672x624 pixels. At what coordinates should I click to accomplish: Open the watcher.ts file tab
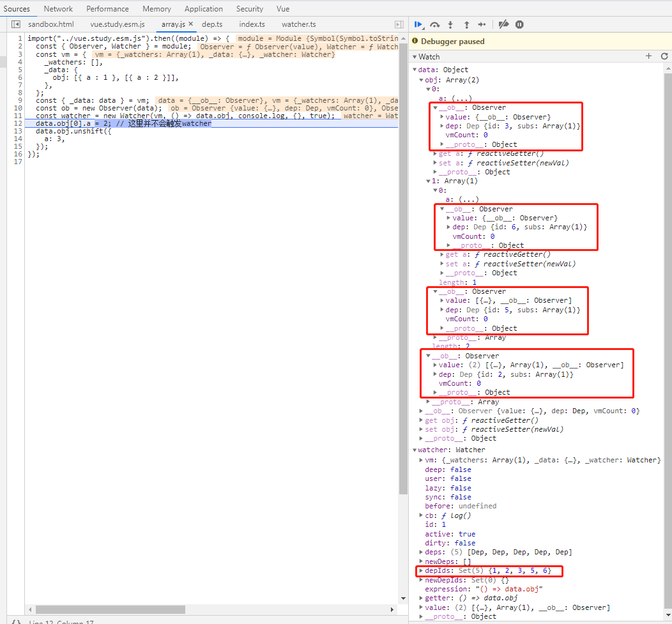click(298, 24)
